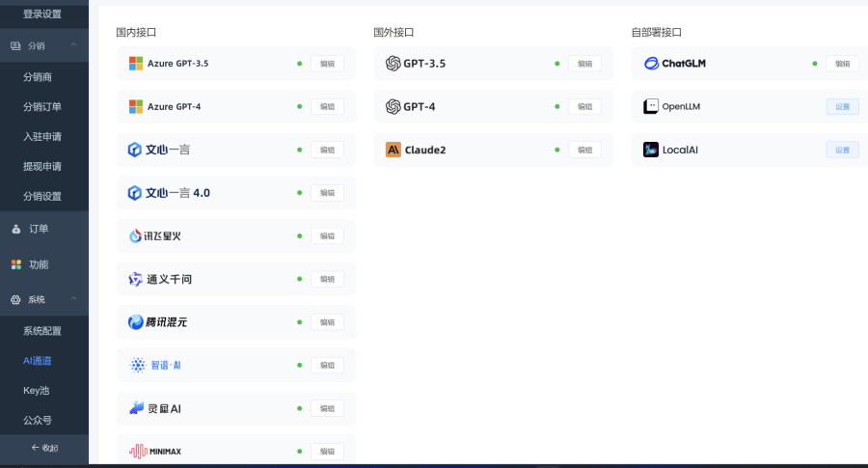
Task: Click the 文心一言 4.0 logo icon
Action: coord(135,193)
